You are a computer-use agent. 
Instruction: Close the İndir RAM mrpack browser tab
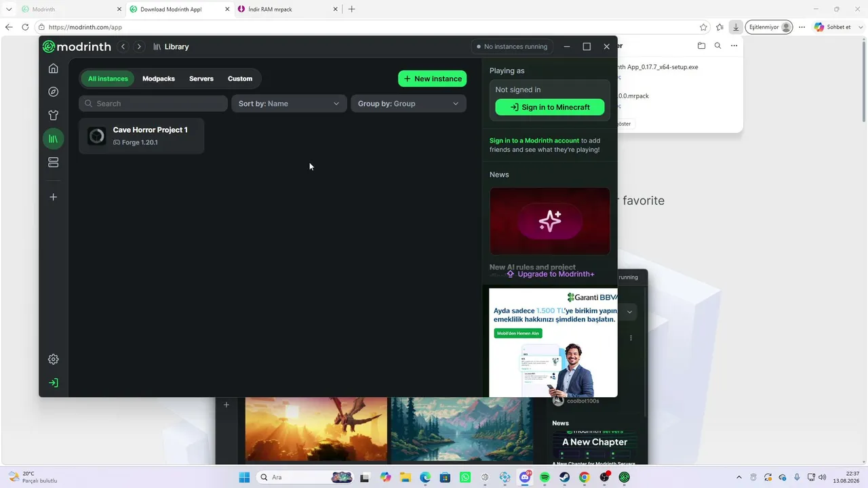[x=335, y=9]
